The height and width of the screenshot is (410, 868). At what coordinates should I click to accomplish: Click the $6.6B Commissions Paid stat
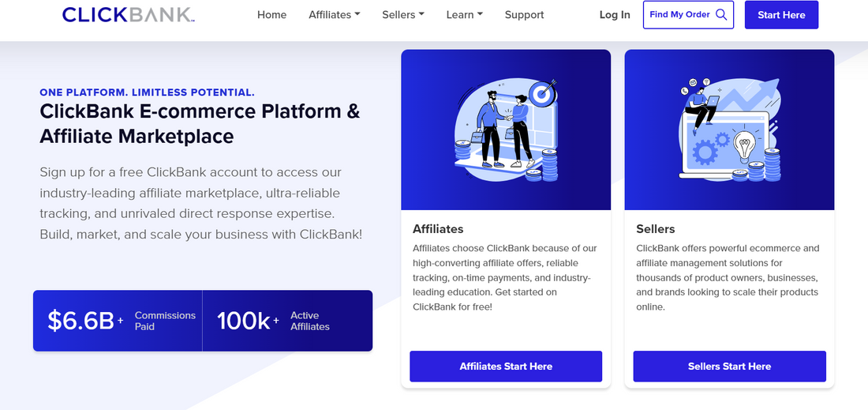118,321
